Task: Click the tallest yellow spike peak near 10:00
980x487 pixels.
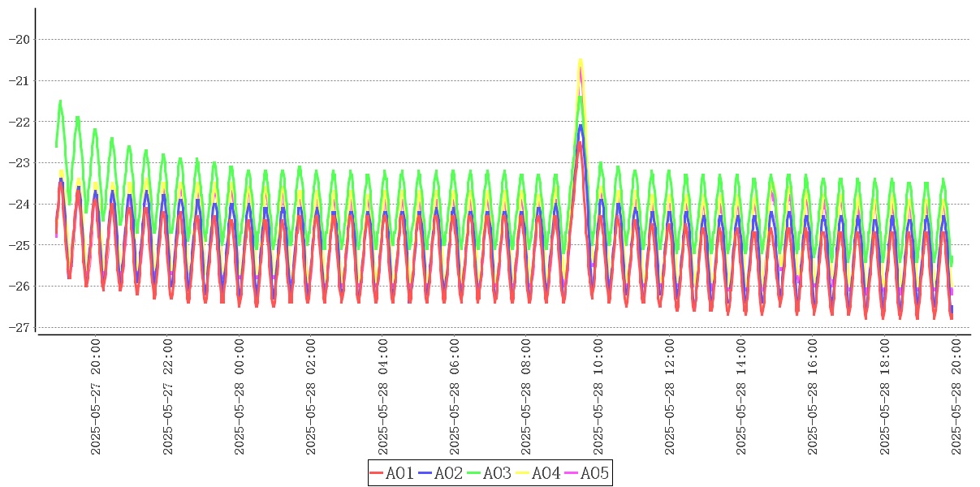Action: [581, 60]
